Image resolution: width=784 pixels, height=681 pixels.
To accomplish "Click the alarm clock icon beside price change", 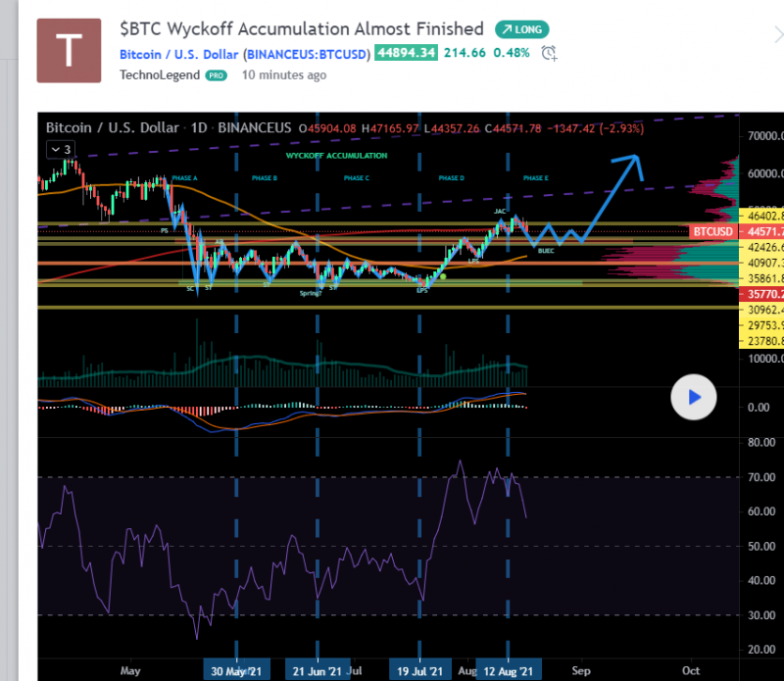I will coord(550,53).
